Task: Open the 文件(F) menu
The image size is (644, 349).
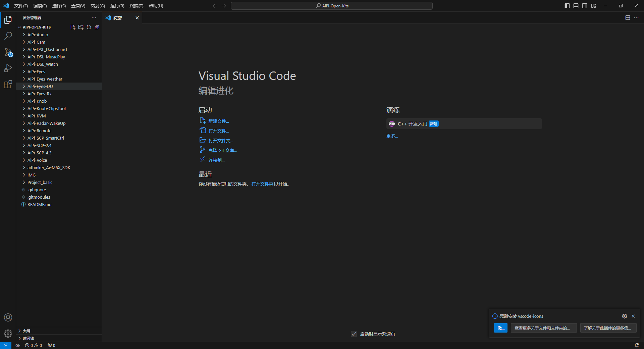Action: click(x=21, y=6)
